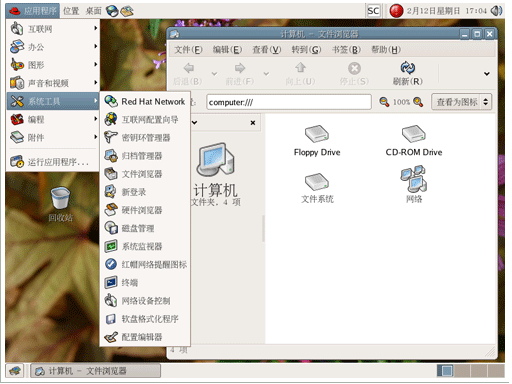Open the 帮助(H) menu

pyautogui.click(x=386, y=50)
